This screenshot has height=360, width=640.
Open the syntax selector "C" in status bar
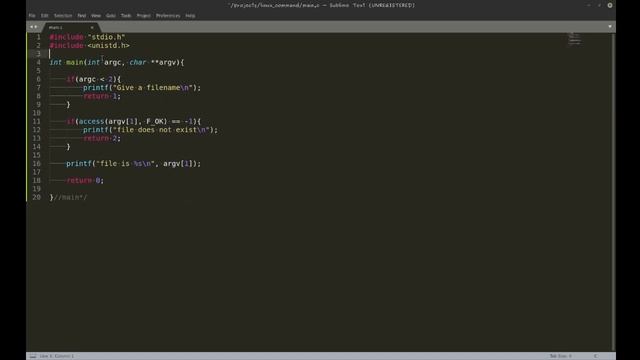coord(596,356)
